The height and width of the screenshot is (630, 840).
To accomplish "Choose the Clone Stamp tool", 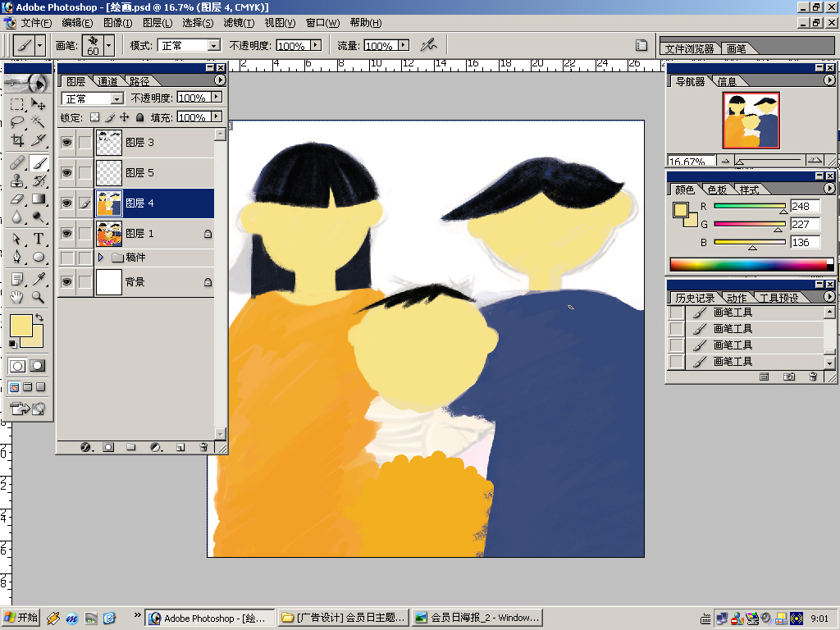I will pos(17,180).
